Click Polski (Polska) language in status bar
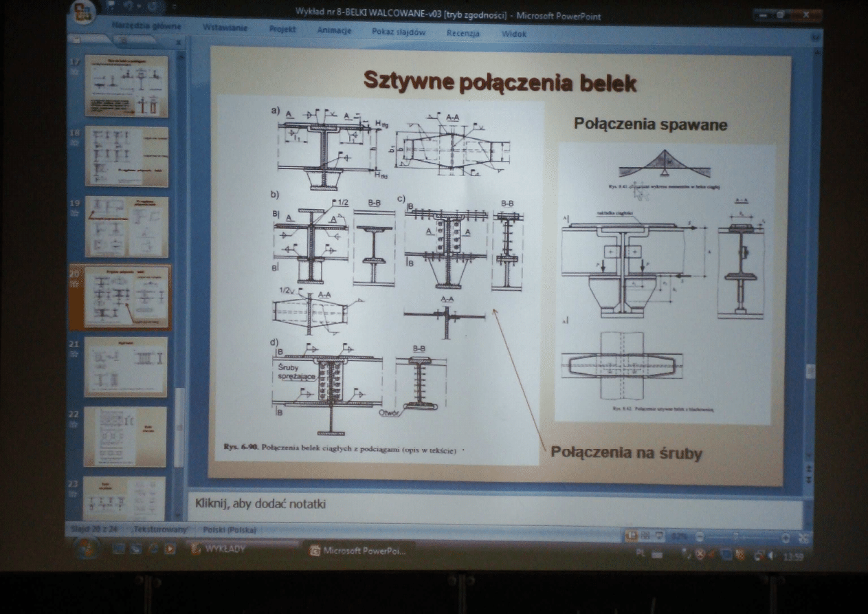This screenshot has height=614, width=868. click(230, 530)
